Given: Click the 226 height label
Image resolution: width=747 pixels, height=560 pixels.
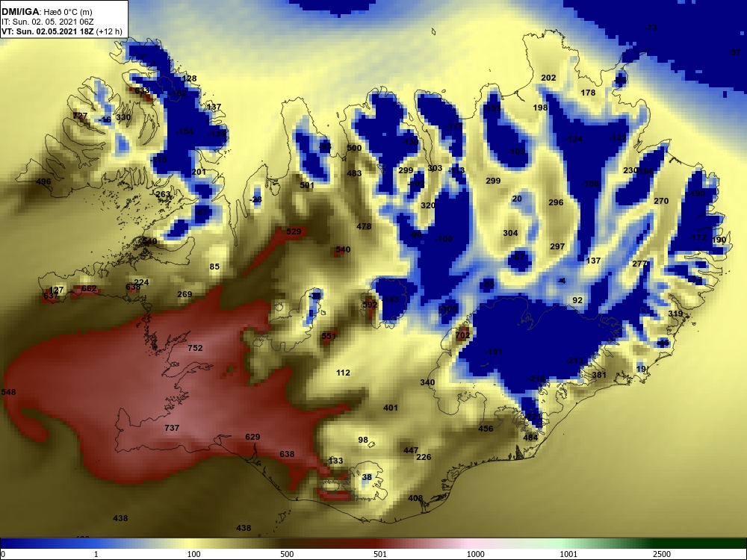Looking at the screenshot, I should (x=424, y=457).
